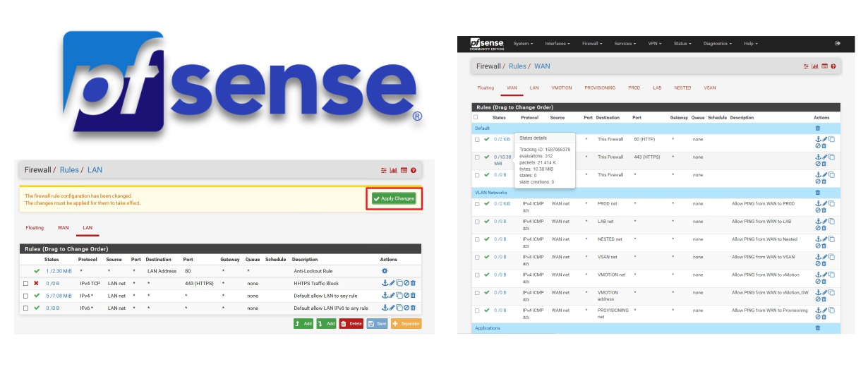Expand the Diagnostics menu
The image size is (868, 367).
tap(718, 44)
